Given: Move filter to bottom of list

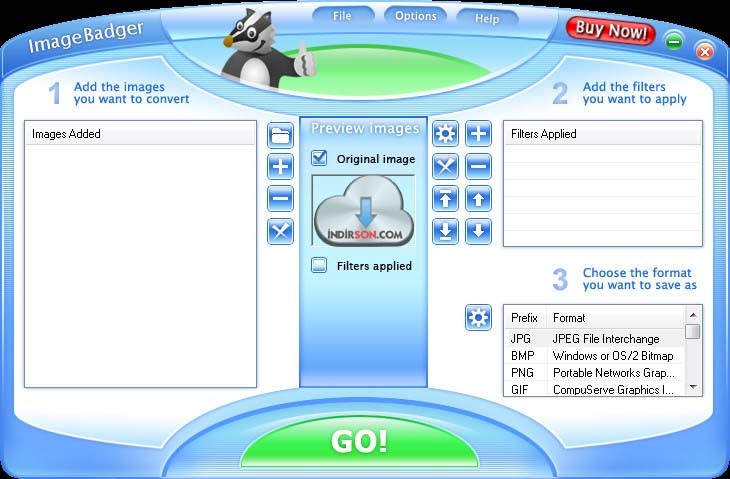Looking at the screenshot, I should pos(446,231).
